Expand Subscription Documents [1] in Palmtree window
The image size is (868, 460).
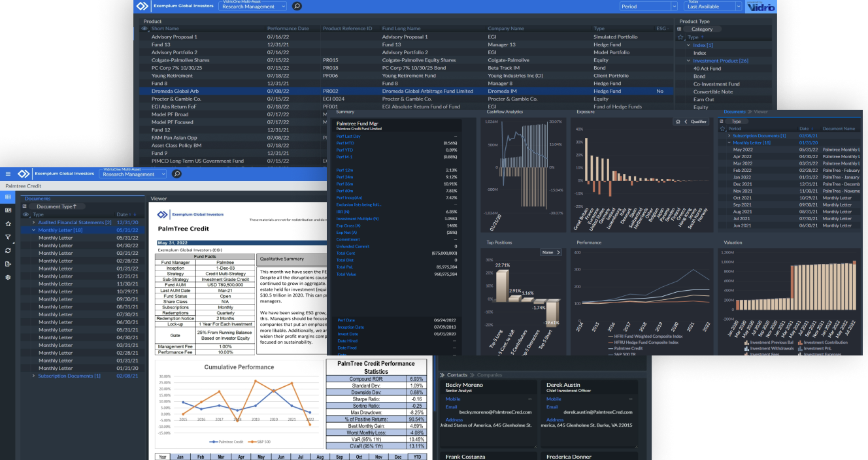click(x=33, y=376)
